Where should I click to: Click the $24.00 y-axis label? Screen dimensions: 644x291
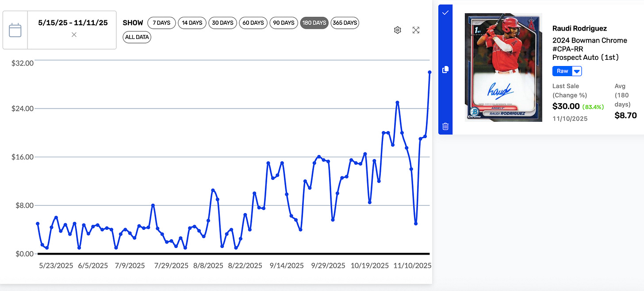[23, 109]
